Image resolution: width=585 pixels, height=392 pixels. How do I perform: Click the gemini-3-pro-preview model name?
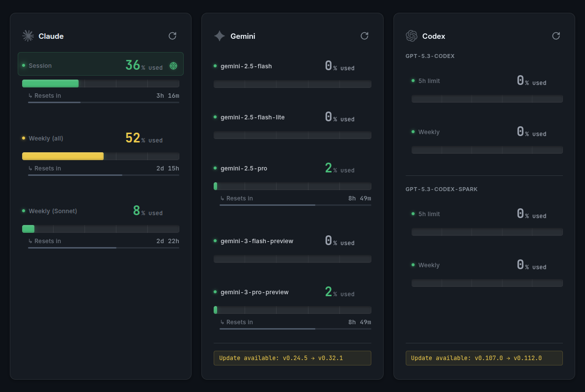click(x=254, y=292)
